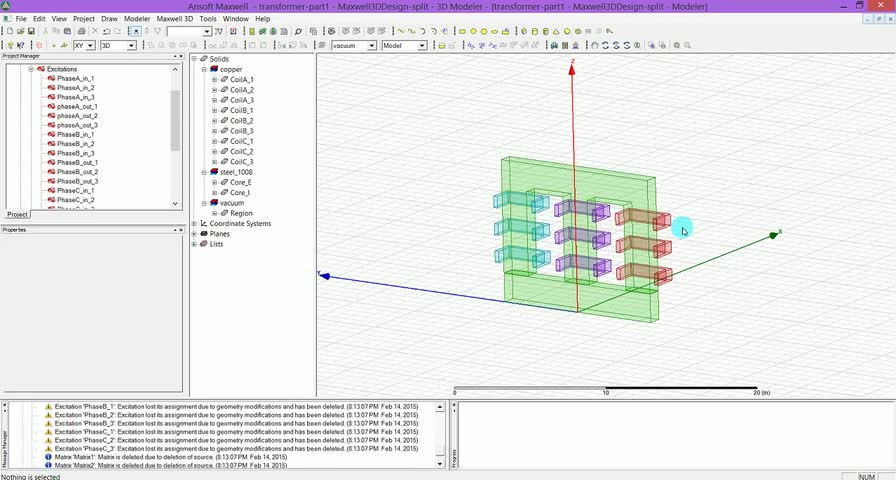Draw a sphere solid
The image size is (896, 480).
tap(567, 31)
